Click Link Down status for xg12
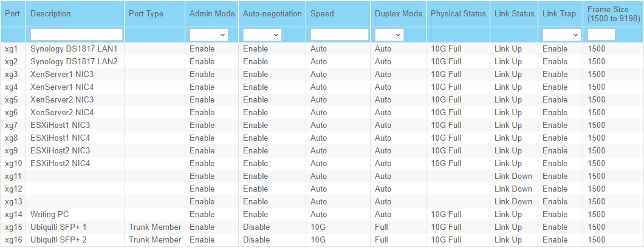 tap(513, 189)
